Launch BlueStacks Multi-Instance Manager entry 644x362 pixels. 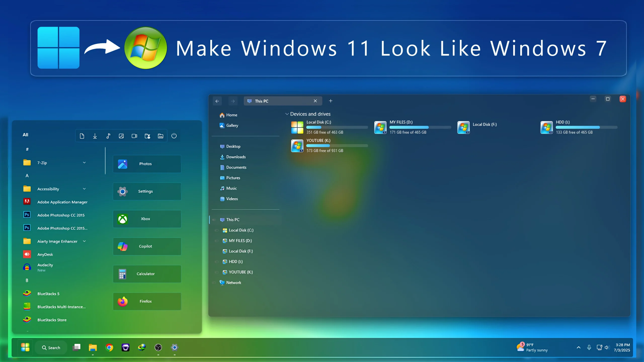coord(54,307)
